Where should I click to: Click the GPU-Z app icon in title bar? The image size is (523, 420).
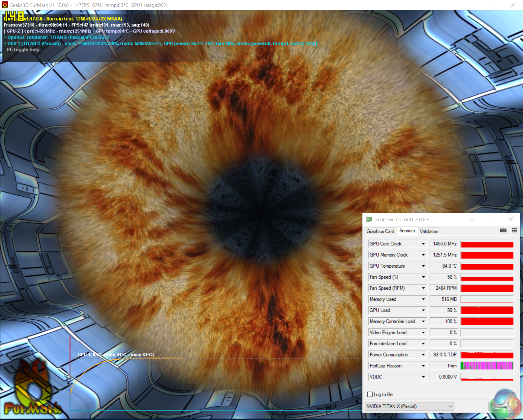click(x=369, y=219)
